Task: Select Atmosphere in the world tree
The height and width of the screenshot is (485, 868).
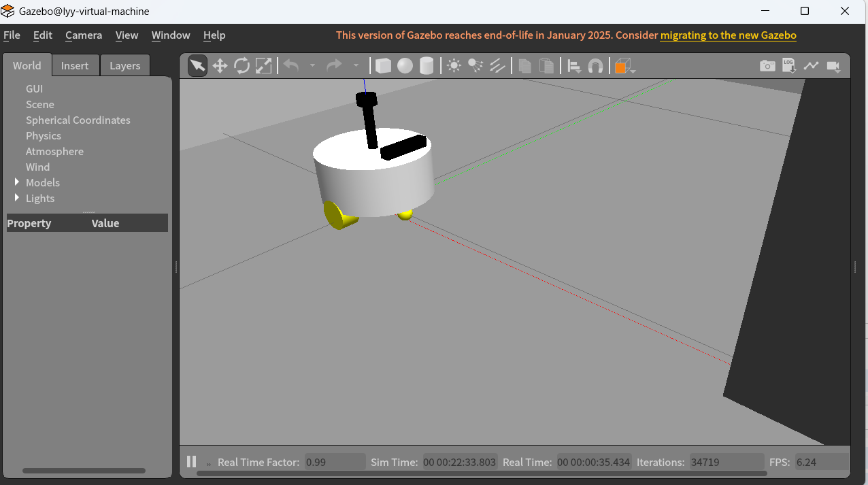Action: point(54,151)
